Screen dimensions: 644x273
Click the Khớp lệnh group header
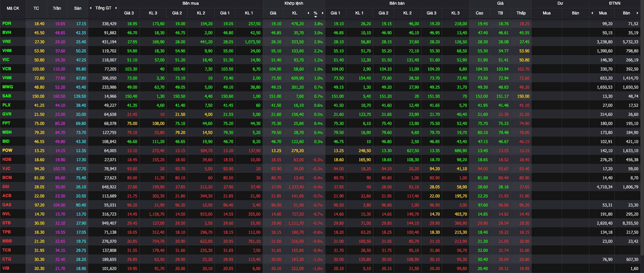294,3
